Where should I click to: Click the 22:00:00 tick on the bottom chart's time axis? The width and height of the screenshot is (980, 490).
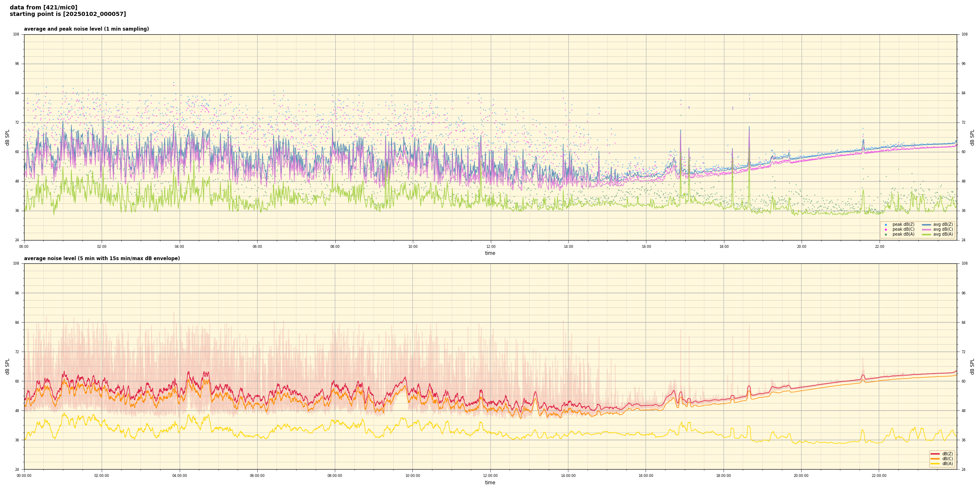pyautogui.click(x=879, y=476)
